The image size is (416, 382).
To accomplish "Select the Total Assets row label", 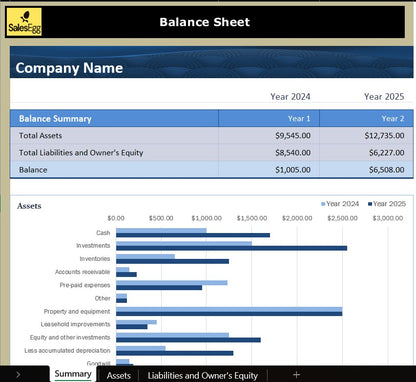I will [40, 136].
